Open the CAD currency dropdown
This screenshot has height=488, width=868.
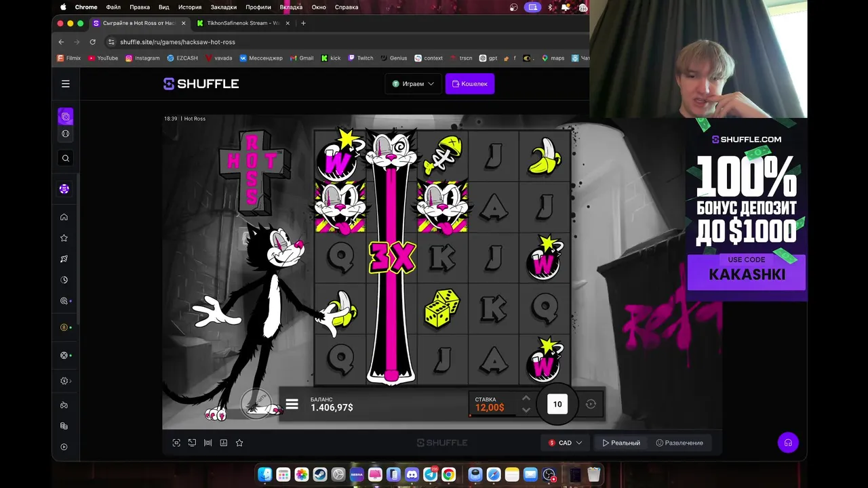[565, 443]
